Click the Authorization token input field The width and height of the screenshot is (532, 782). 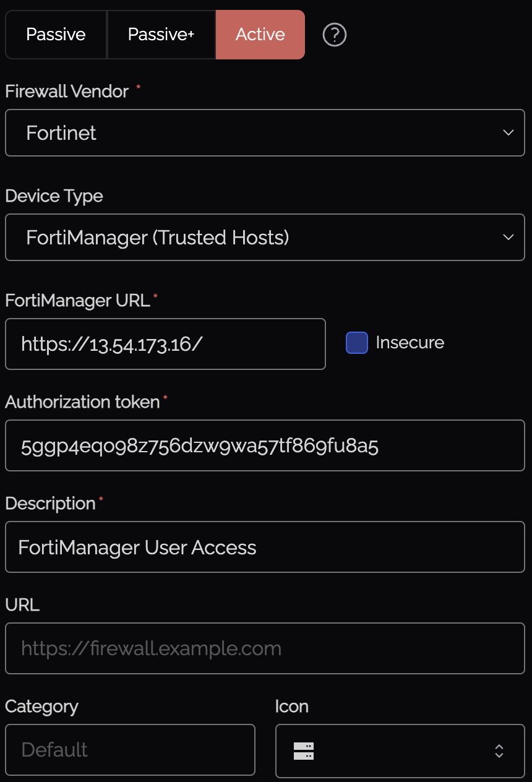pos(265,445)
